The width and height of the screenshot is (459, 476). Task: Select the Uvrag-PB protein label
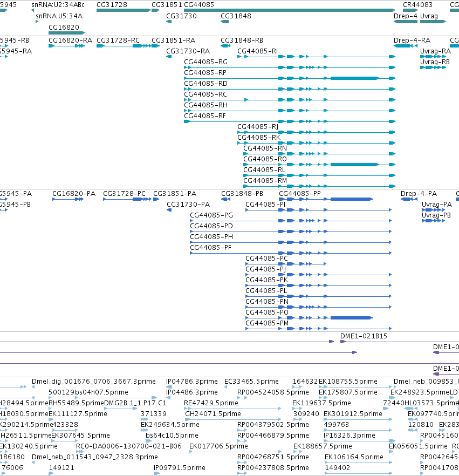tap(436, 215)
